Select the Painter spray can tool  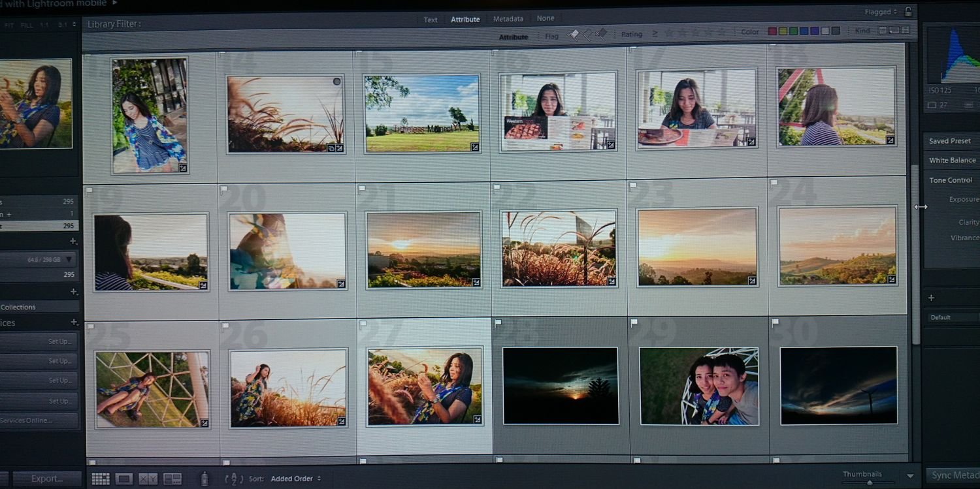[204, 479]
